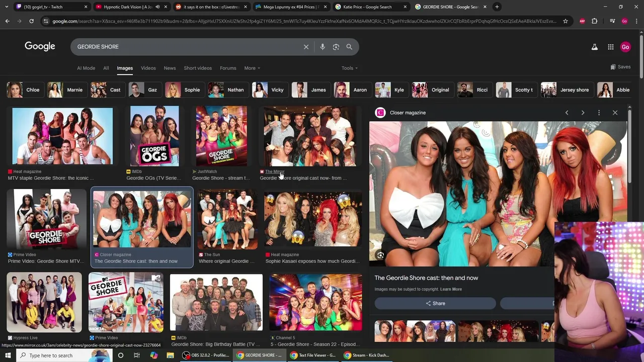Click the Google logo
This screenshot has width=644, height=362.
click(40, 46)
